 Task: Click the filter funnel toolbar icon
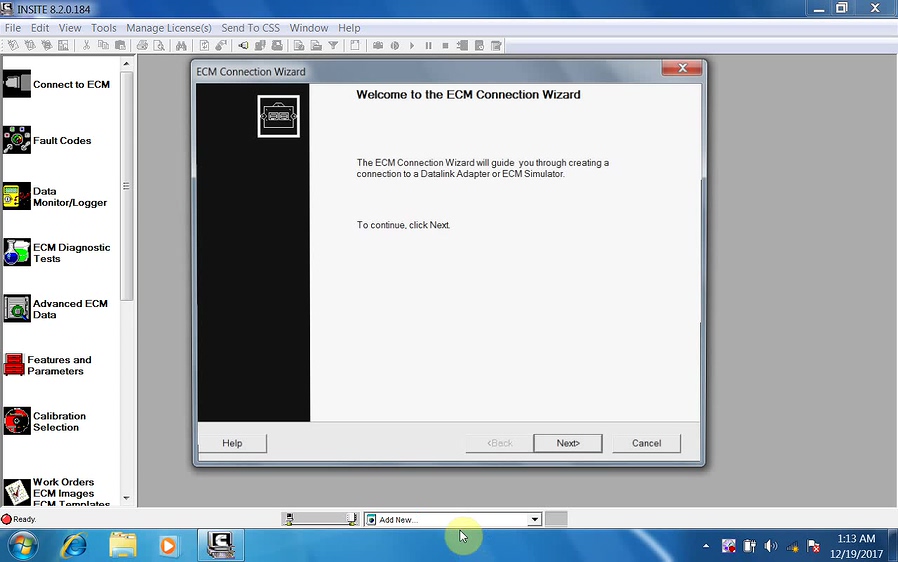(333, 45)
